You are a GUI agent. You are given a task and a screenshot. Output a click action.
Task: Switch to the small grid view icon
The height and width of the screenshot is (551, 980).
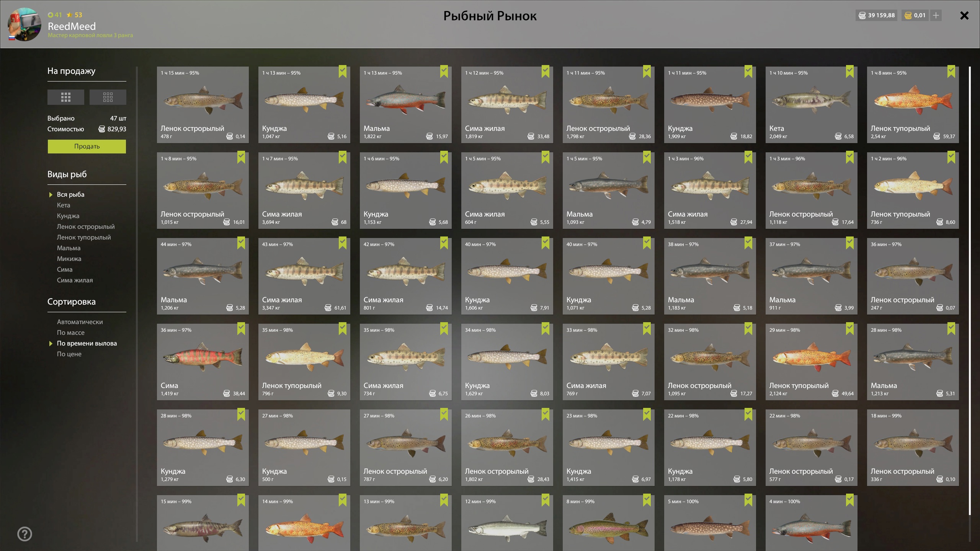point(108,97)
